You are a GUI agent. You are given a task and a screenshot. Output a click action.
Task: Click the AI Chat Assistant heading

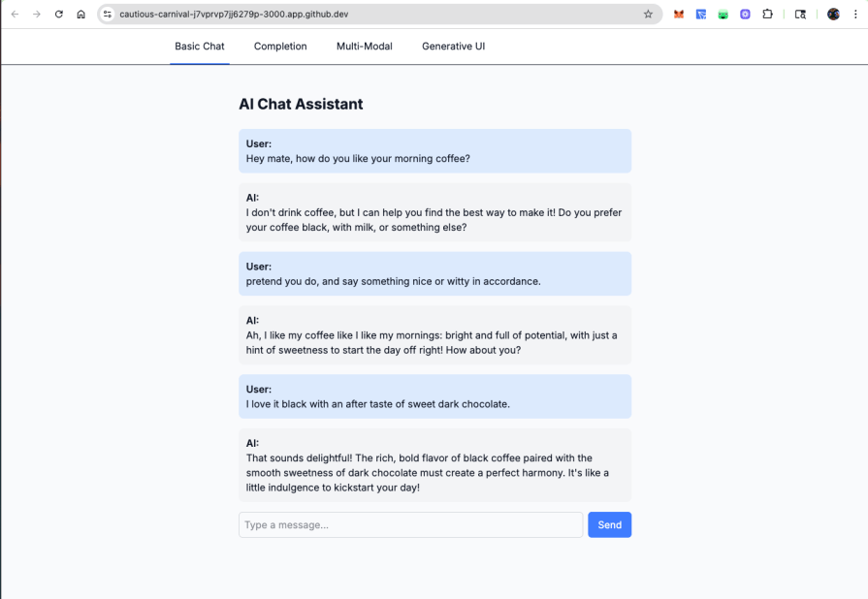point(301,104)
